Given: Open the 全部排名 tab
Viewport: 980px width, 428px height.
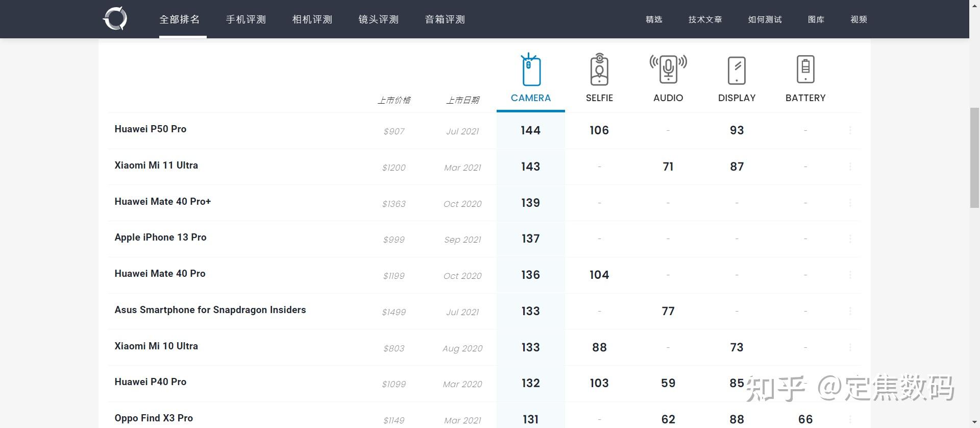Looking at the screenshot, I should pos(180,19).
